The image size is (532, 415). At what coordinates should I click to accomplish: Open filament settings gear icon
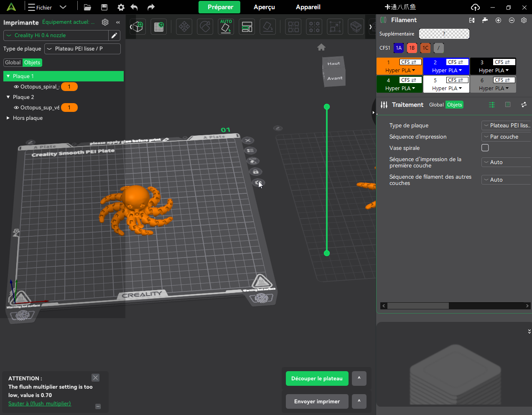click(x=524, y=20)
